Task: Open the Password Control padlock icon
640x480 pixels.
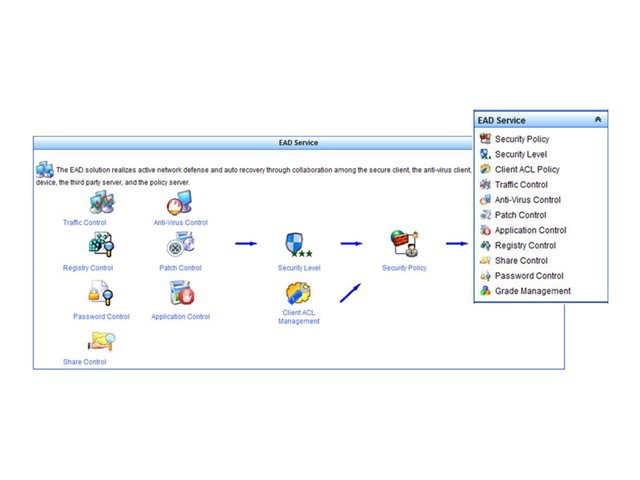Action: [101, 294]
